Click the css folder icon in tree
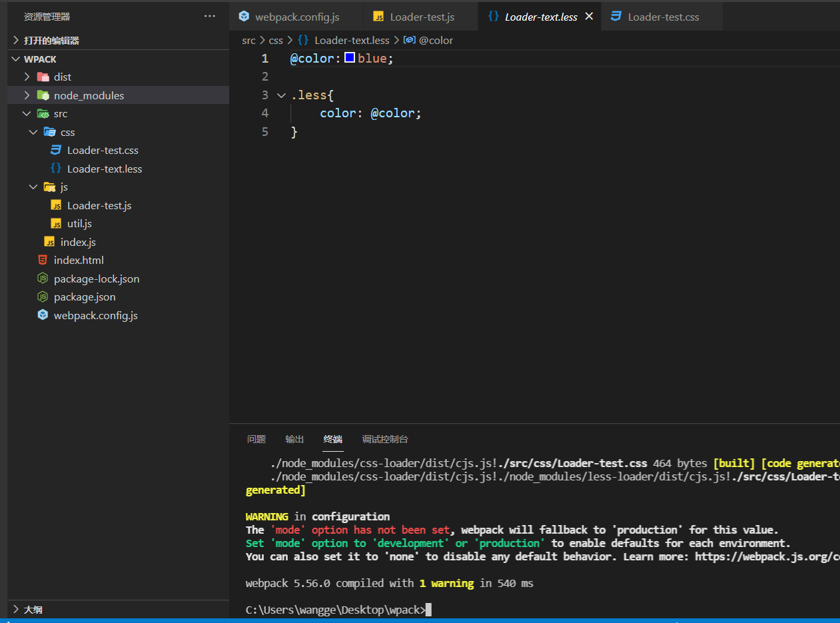Viewport: 840px width, 623px height. coord(50,132)
